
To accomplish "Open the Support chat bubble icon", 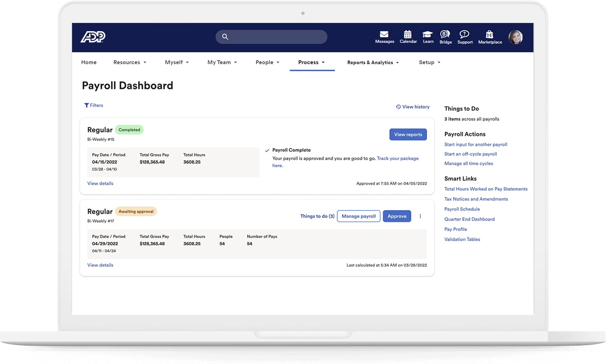I will click(464, 34).
